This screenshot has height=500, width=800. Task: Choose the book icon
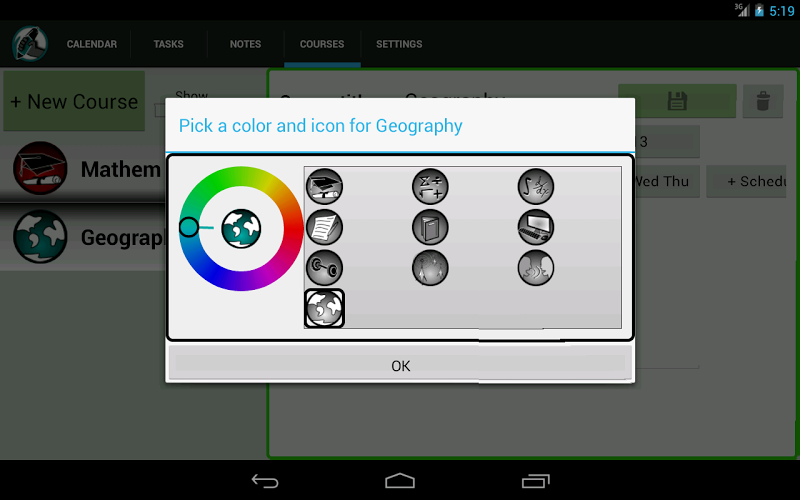point(430,227)
